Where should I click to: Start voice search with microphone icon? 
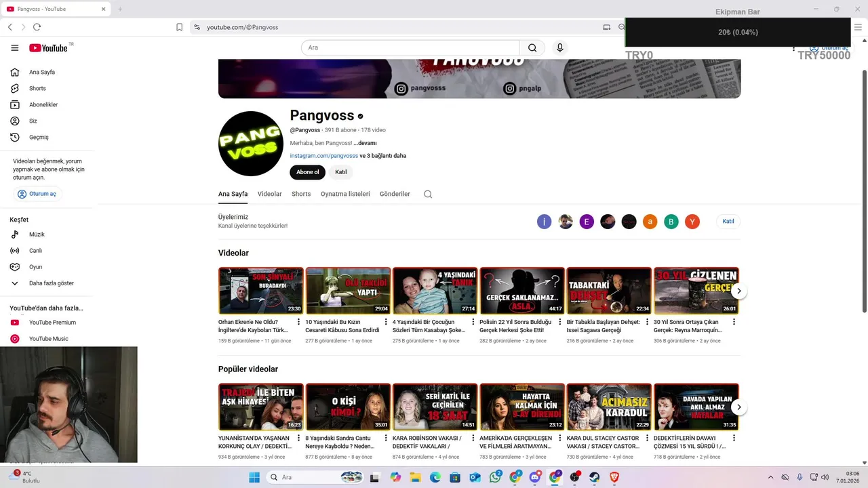[x=559, y=47]
